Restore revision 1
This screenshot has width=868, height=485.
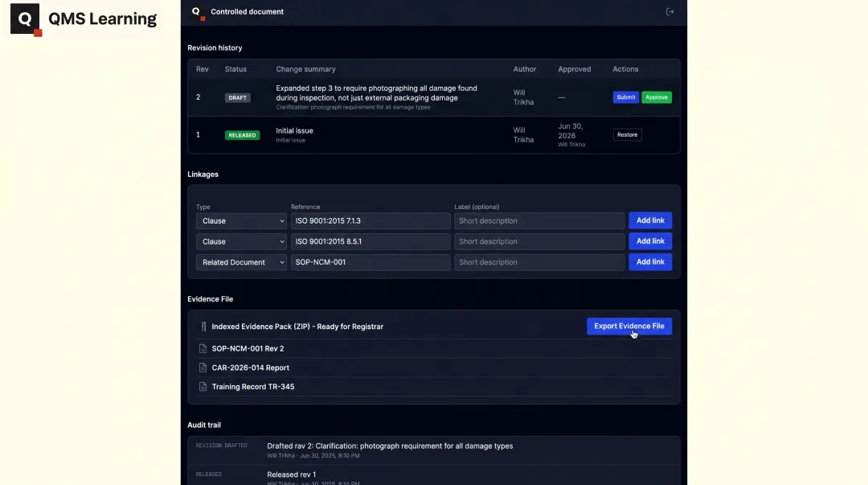point(627,134)
